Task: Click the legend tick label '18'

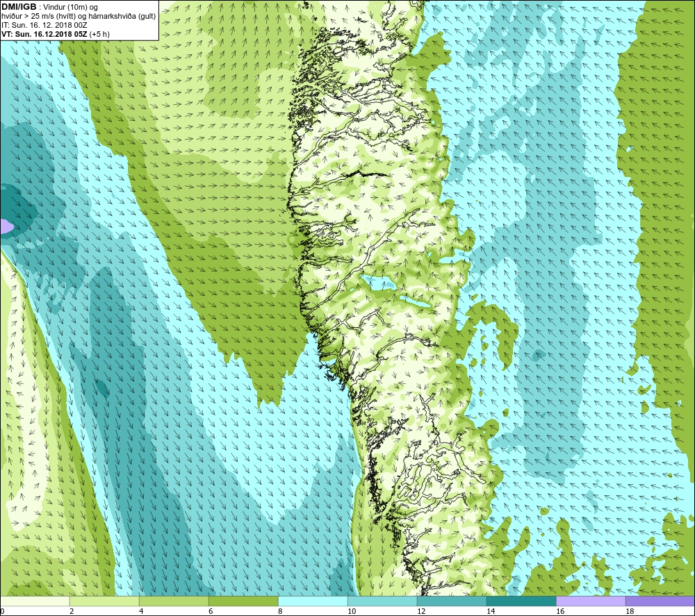Action: tap(630, 611)
